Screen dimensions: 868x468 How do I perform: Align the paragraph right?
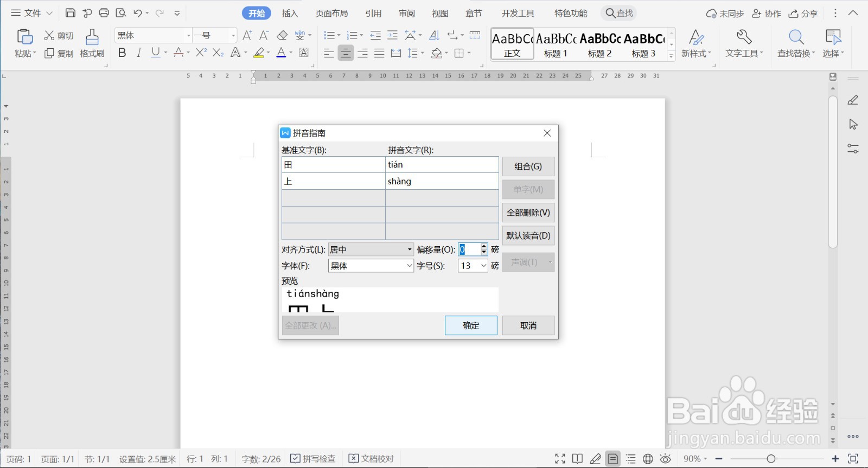point(362,53)
